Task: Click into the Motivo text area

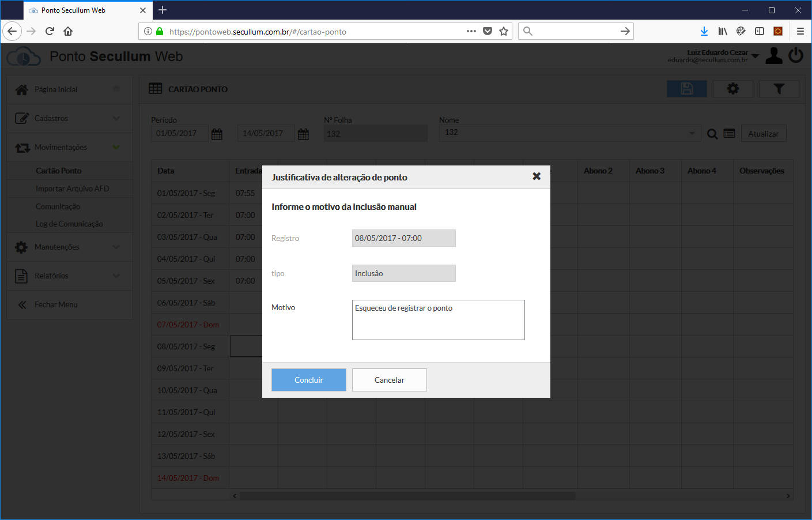Action: pyautogui.click(x=439, y=320)
